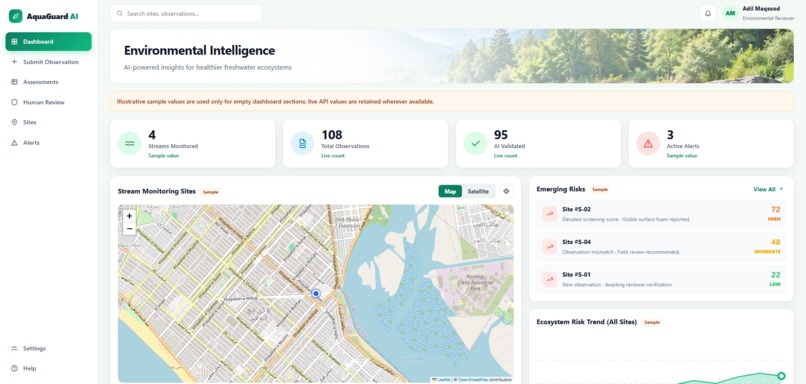The image size is (806, 384).
Task: Click the trend icon for Site #S-02
Action: click(x=550, y=214)
